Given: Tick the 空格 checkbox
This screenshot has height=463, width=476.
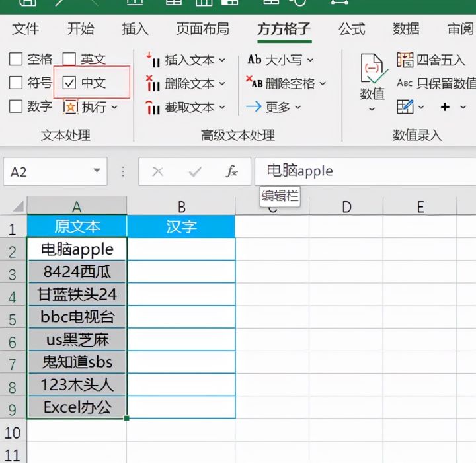Looking at the screenshot, I should [16, 59].
